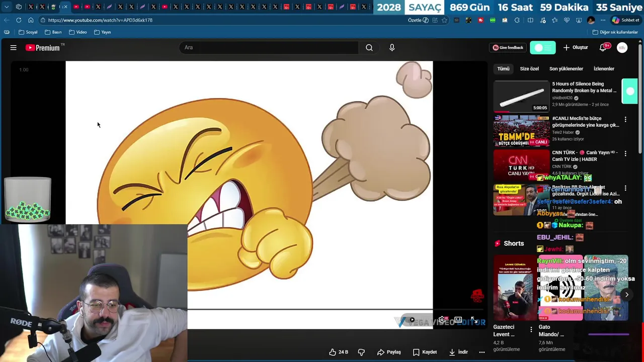Viewport: 644px width, 362px height.
Task: Go to the browser home page
Action: click(x=31, y=20)
